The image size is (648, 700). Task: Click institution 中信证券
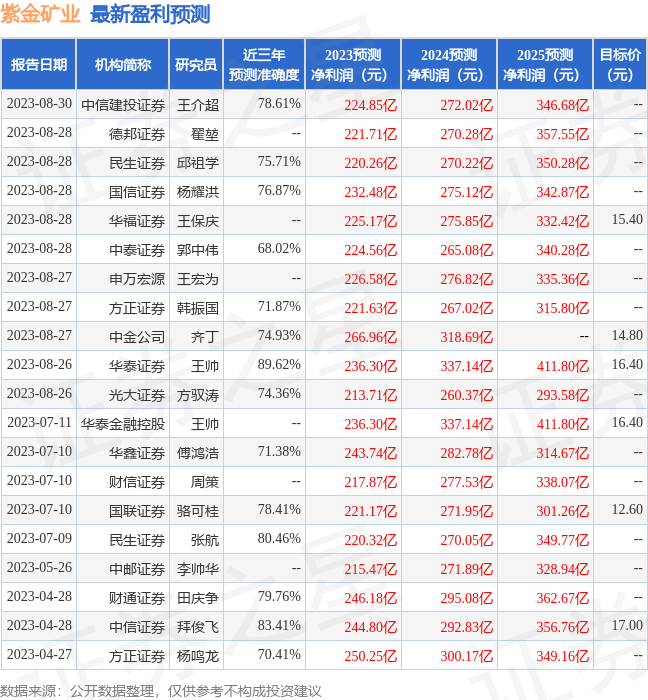point(137,627)
